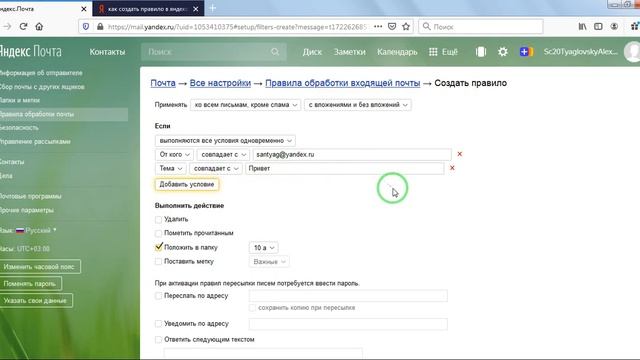
Task: Open Диск in the top menu
Action: point(312,52)
